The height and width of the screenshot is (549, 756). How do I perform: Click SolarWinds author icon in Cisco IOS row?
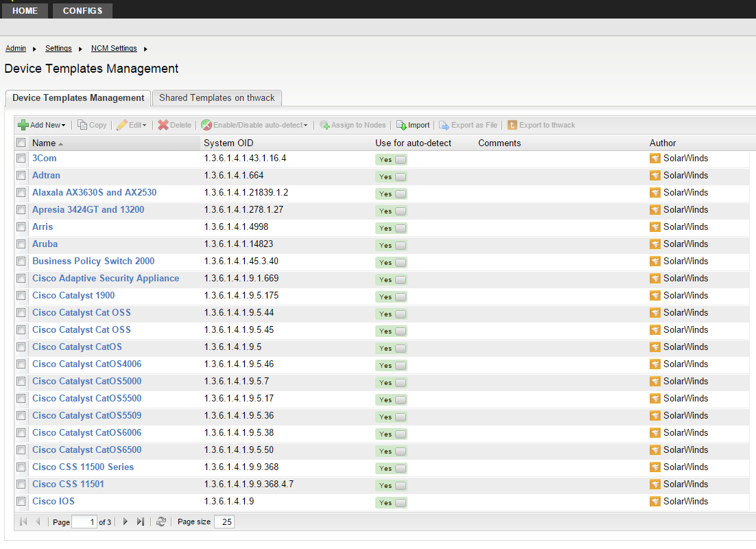(654, 501)
